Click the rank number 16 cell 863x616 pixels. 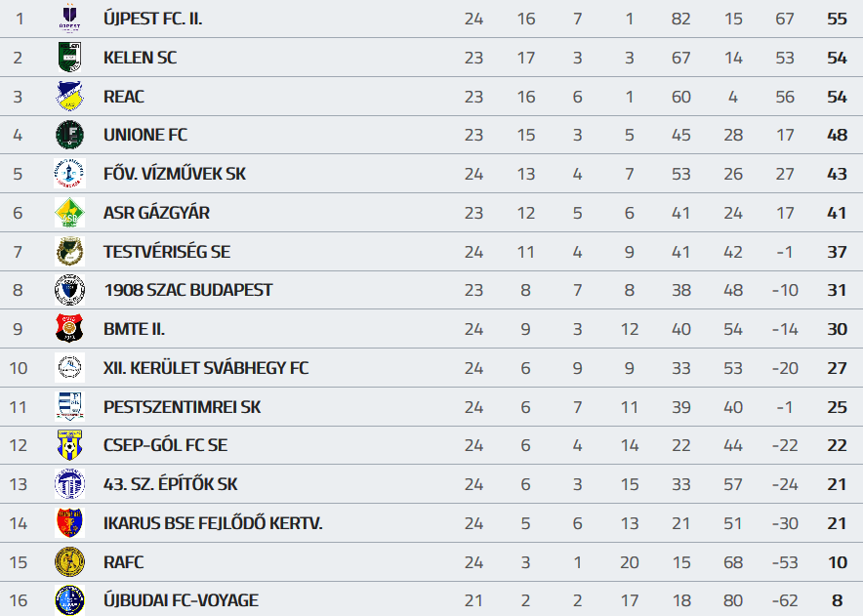[x=18, y=600]
